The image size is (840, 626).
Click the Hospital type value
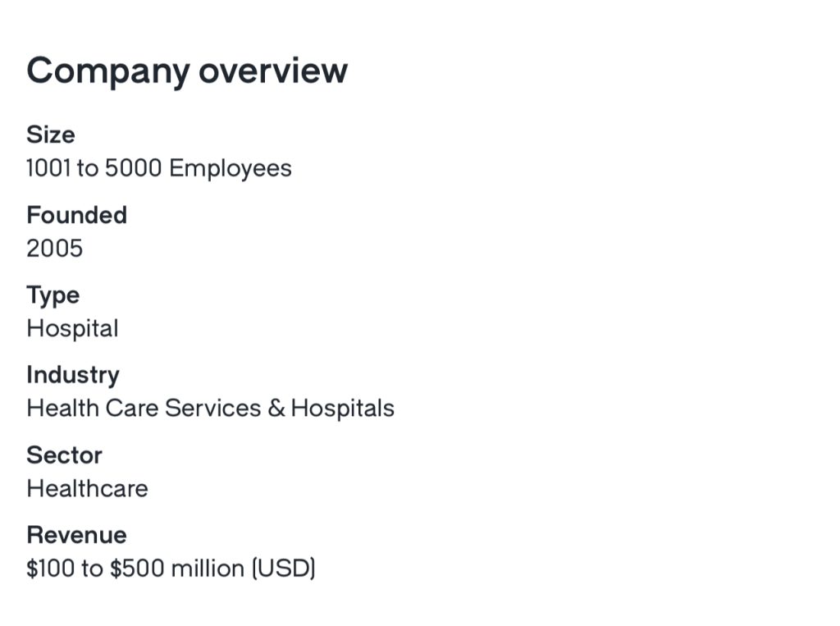[x=72, y=328]
